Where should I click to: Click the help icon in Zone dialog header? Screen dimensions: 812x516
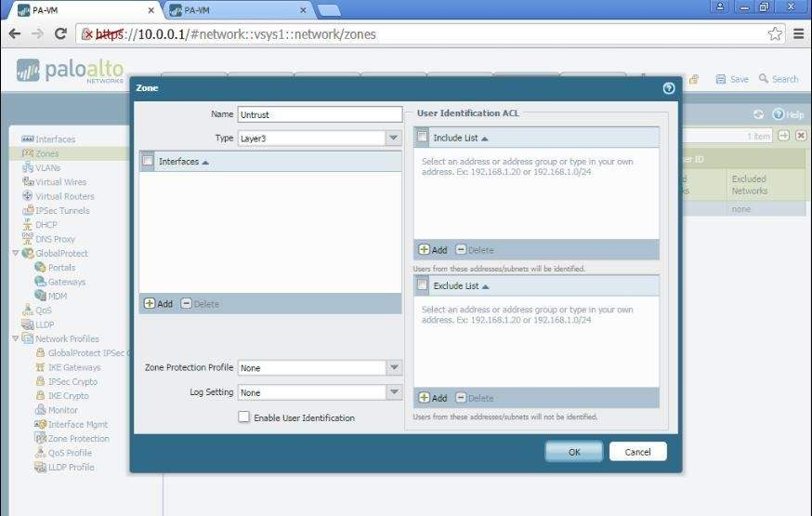(x=668, y=88)
